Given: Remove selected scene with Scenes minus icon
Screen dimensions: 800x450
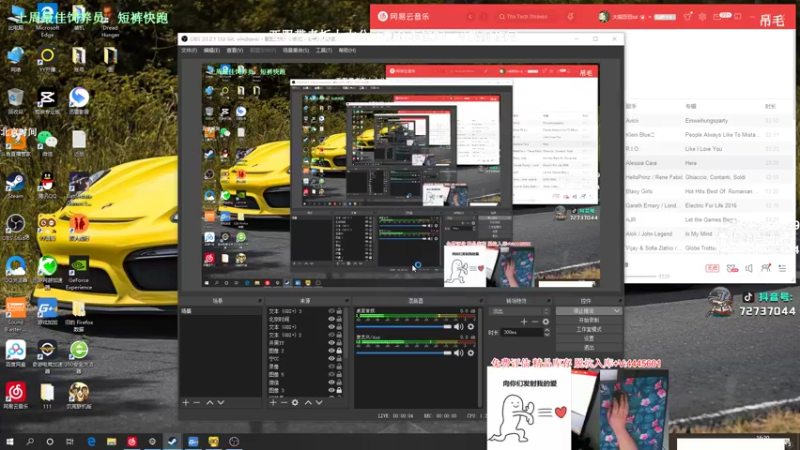Looking at the screenshot, I should 197,403.
